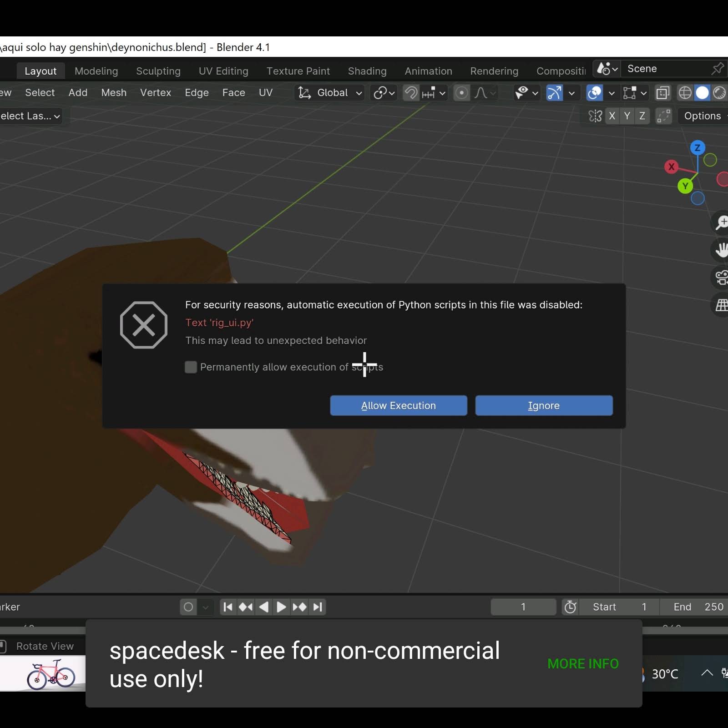Switch perspective/orthographic grid icon
This screenshot has height=728, width=728.
[721, 304]
